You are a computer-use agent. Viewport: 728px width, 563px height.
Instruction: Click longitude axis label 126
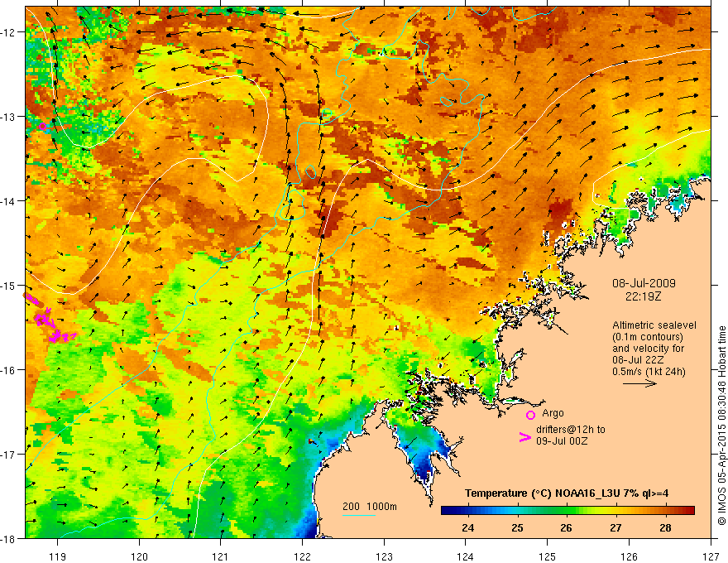(x=629, y=556)
